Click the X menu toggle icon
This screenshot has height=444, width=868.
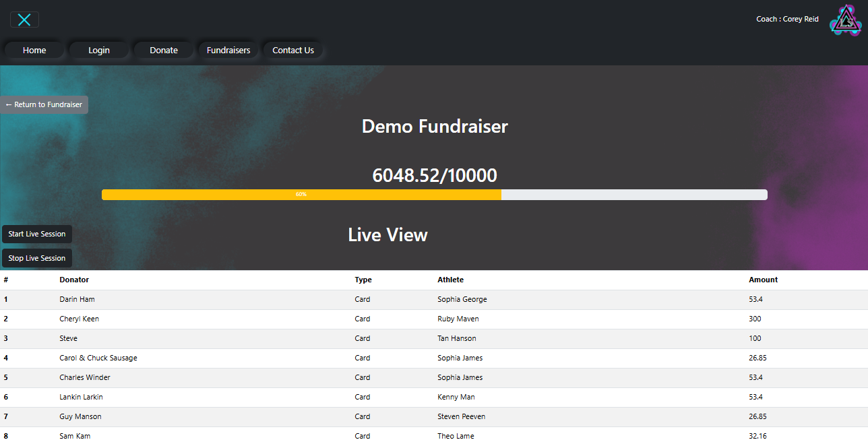[x=24, y=20]
